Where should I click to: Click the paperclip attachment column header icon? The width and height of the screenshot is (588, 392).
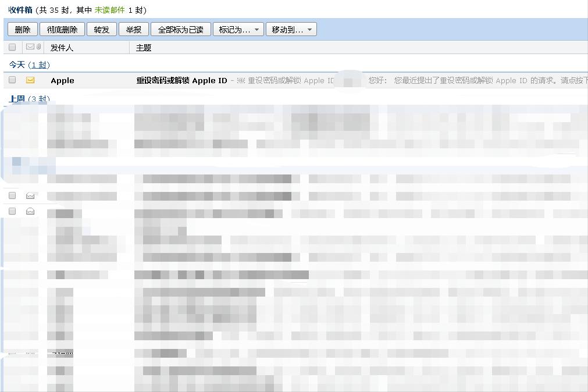click(x=39, y=47)
